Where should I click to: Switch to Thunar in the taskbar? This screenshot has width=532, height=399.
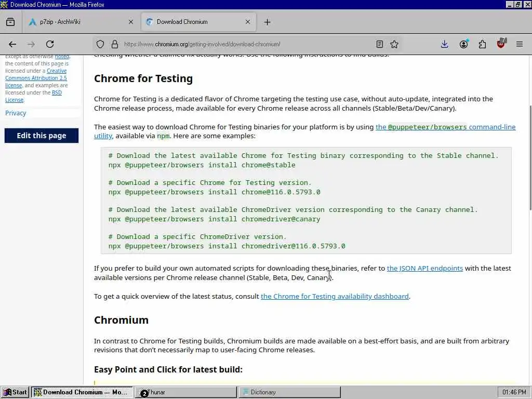[186, 392]
